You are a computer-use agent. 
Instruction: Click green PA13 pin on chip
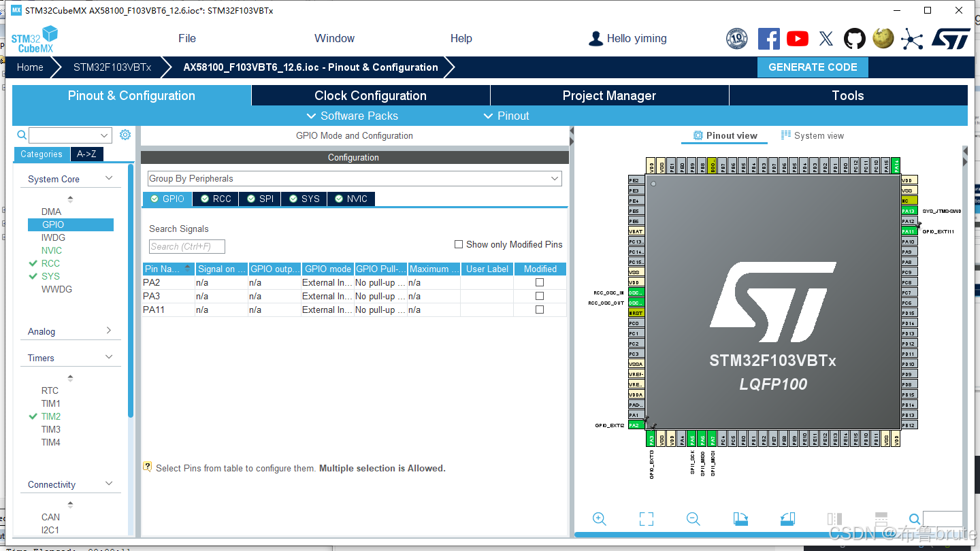(909, 211)
